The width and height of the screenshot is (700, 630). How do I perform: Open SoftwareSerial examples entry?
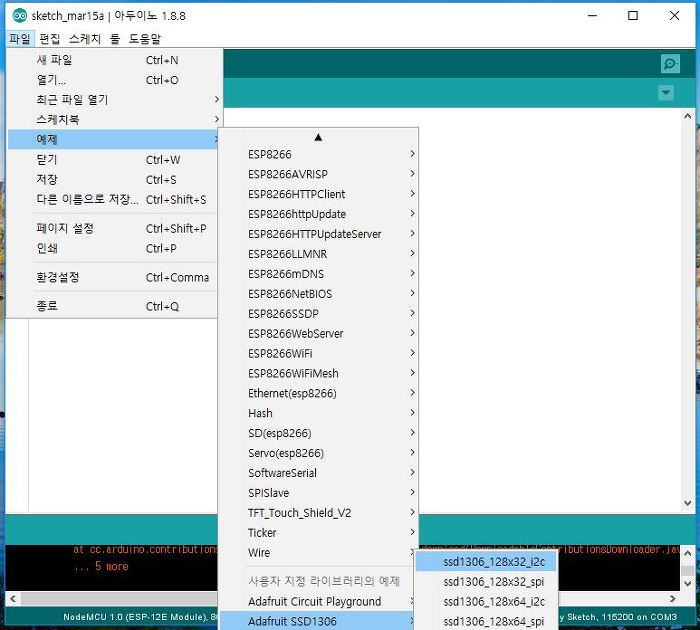point(318,473)
